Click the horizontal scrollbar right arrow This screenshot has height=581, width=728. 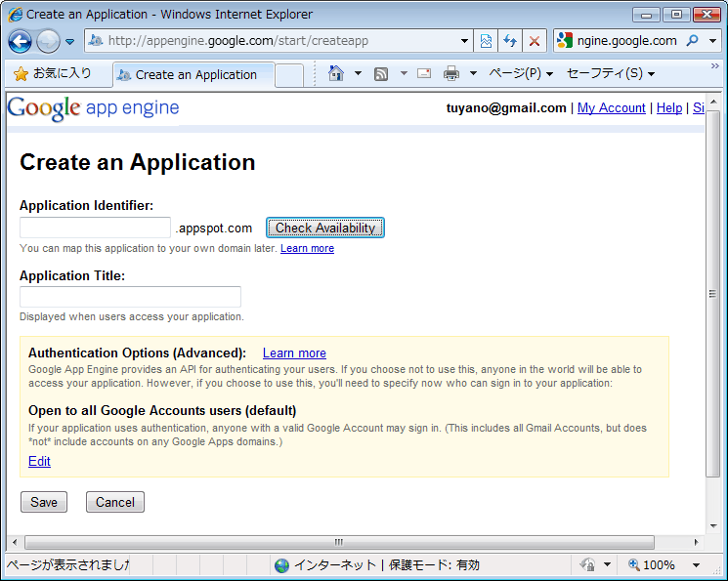696,542
